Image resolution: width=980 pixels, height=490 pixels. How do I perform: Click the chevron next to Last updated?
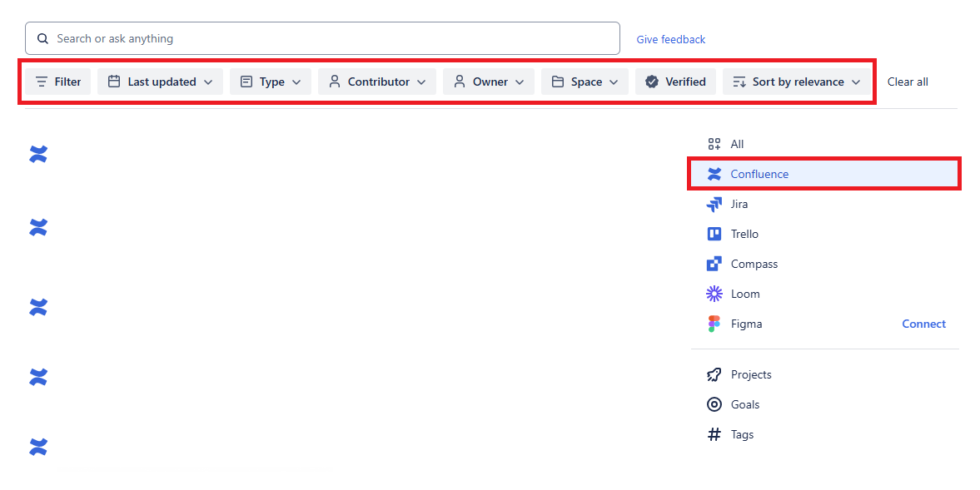208,82
